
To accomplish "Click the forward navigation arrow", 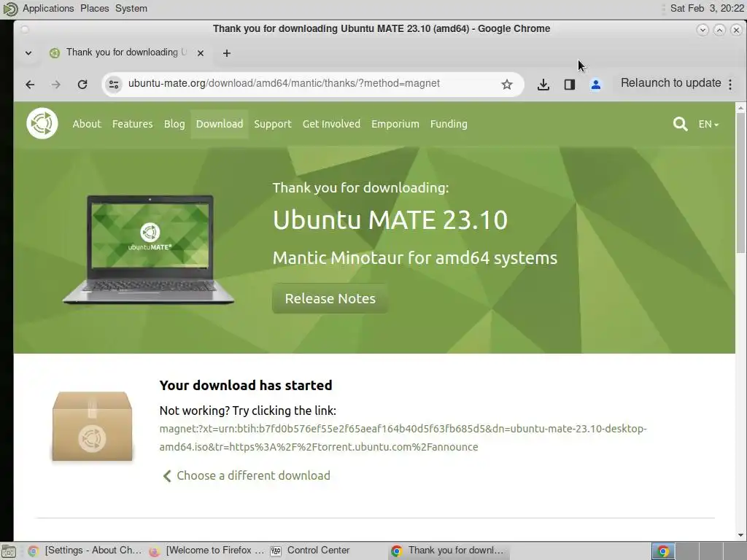I will point(55,85).
